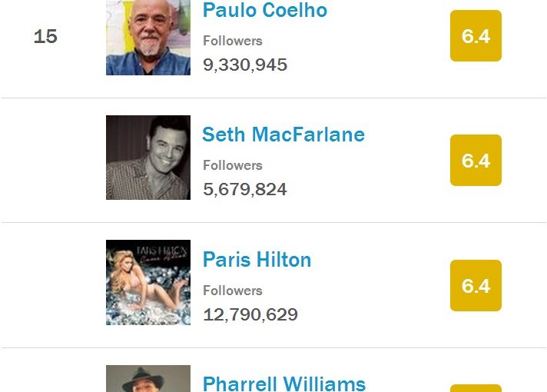Click Pharrell Williams' yellow score badge
This screenshot has height=392, width=547.
point(476,388)
